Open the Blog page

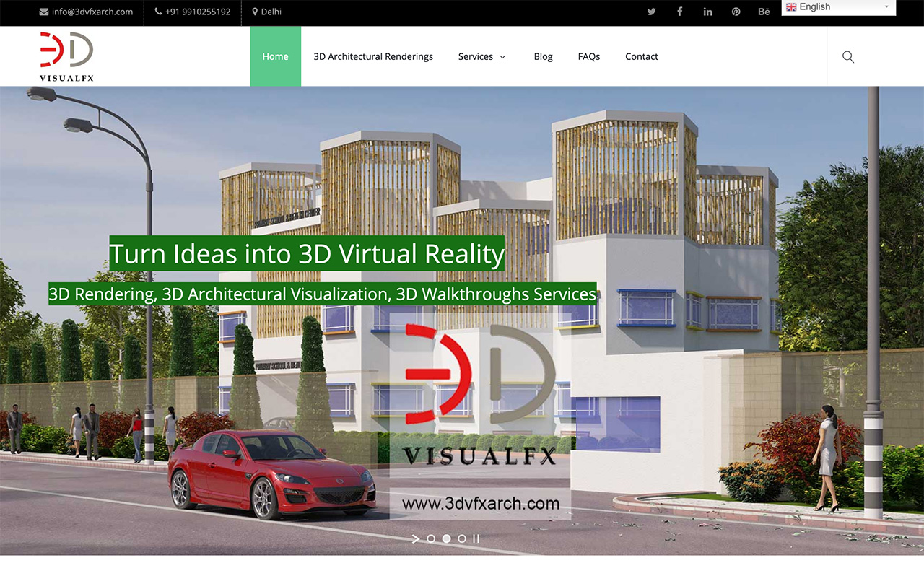(543, 56)
